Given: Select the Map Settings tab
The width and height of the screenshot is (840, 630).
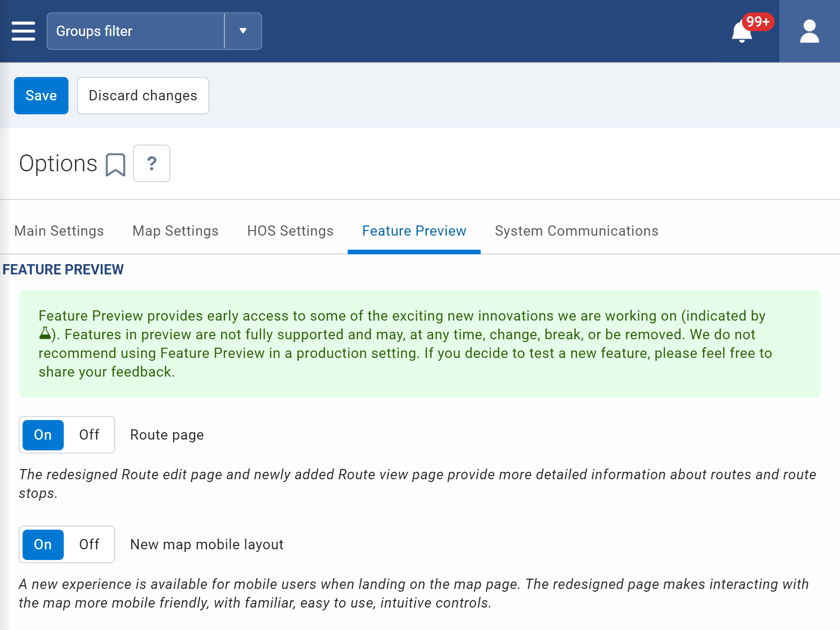Looking at the screenshot, I should click(175, 231).
